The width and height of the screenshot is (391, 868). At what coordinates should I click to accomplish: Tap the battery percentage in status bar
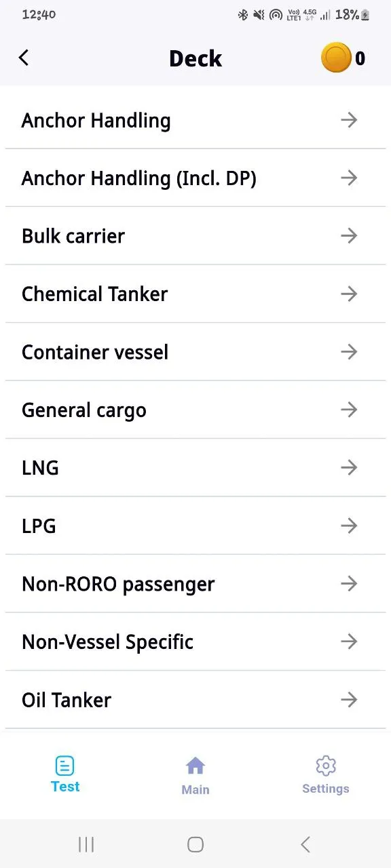tap(347, 14)
